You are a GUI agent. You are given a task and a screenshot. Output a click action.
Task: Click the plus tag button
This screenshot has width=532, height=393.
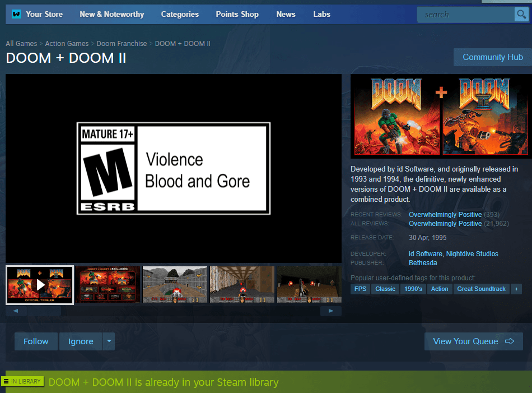(516, 289)
